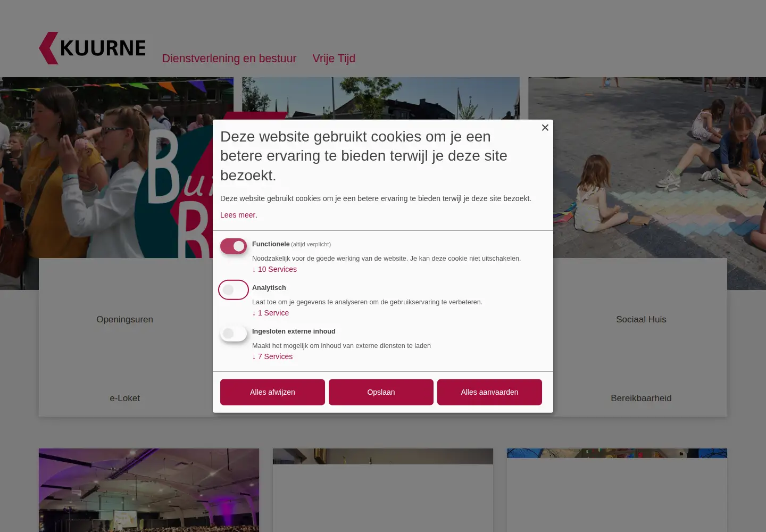Screen dimensions: 766x532
Task: Close the cookie dialog with the X
Action: pyautogui.click(x=545, y=128)
